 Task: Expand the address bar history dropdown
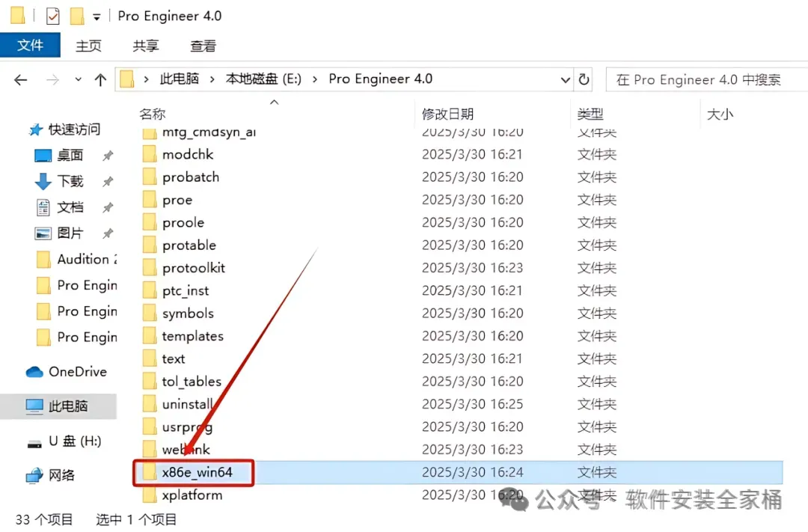pyautogui.click(x=565, y=80)
